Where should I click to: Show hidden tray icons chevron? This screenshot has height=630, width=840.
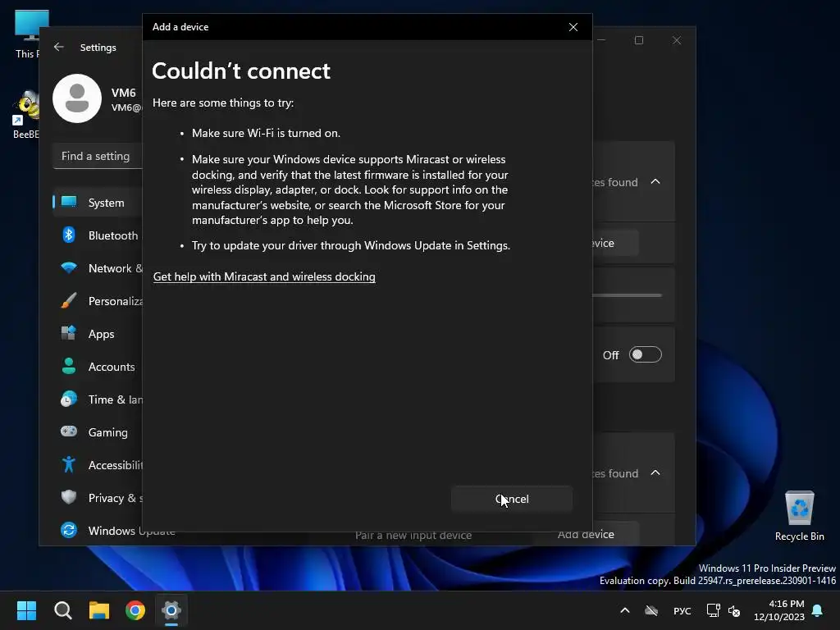pyautogui.click(x=624, y=610)
